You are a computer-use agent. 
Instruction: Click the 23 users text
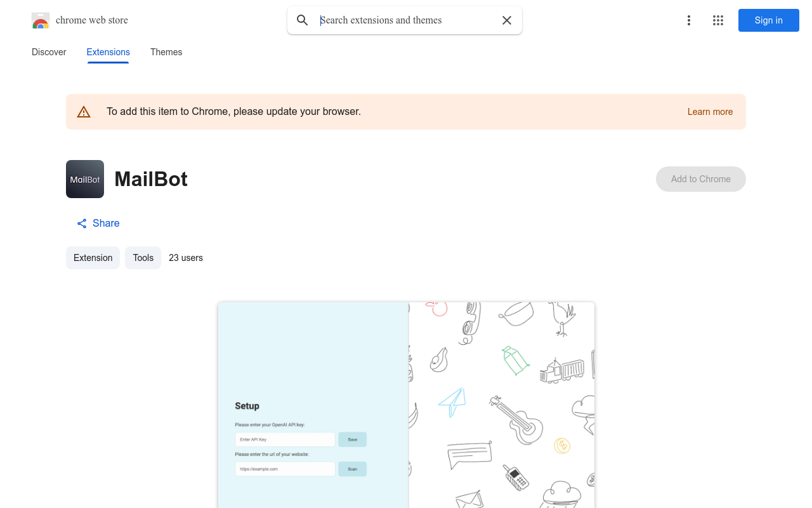pyautogui.click(x=186, y=258)
